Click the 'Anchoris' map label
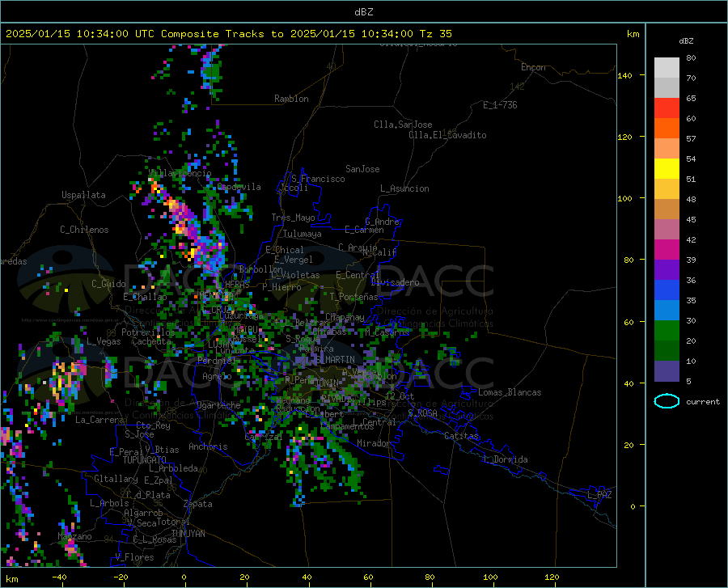 pos(208,446)
